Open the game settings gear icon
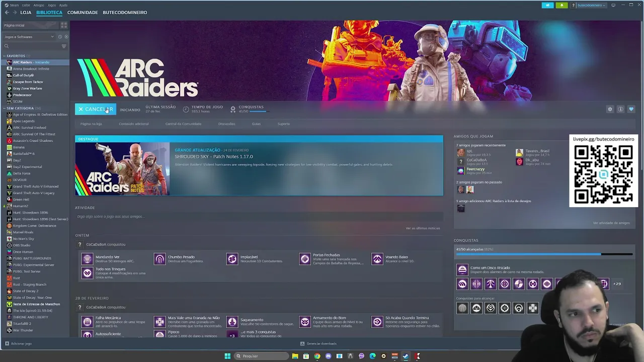Screen dimensions: 644x362 click(x=610, y=109)
